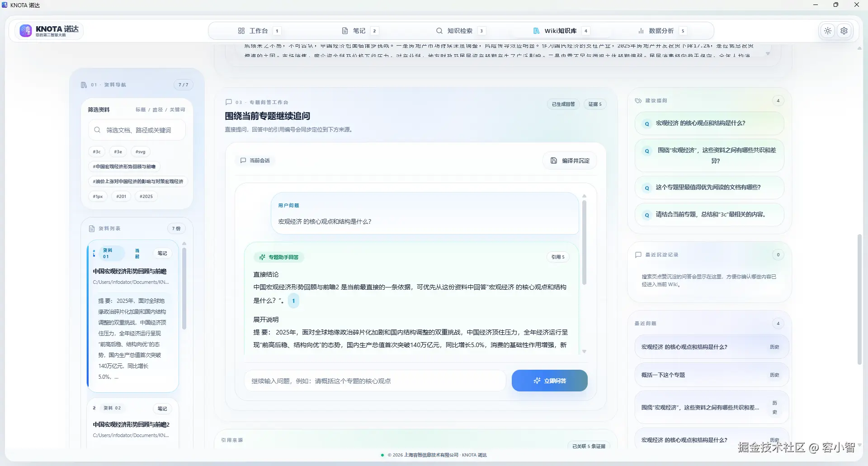Click the 数据分析 bar chart icon
This screenshot has height=466, width=868.
[641, 30]
